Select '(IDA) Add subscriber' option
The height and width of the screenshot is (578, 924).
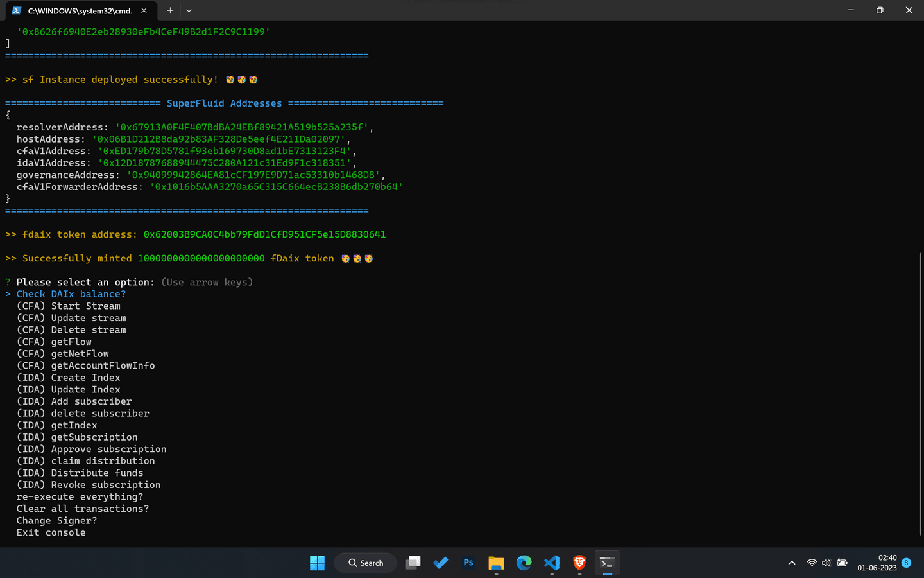coord(74,401)
